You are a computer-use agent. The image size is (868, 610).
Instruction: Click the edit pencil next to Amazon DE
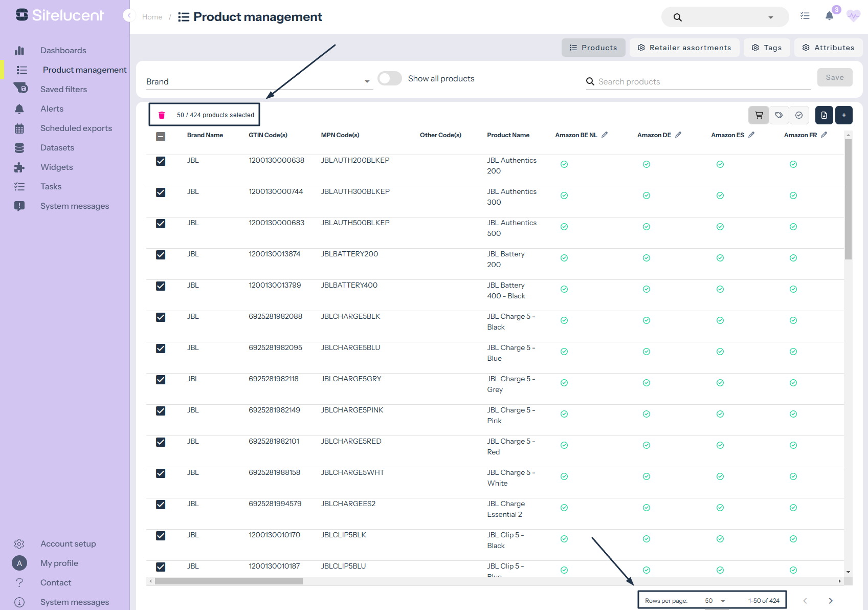pos(678,135)
